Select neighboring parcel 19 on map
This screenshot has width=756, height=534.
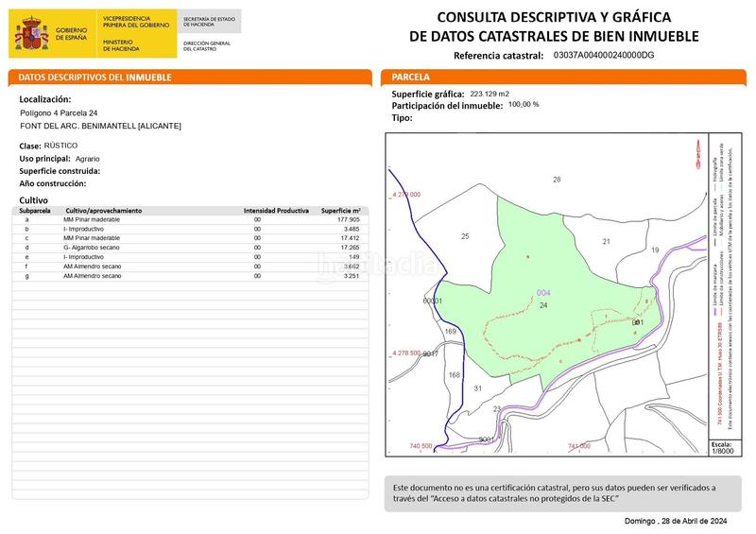pyautogui.click(x=654, y=250)
